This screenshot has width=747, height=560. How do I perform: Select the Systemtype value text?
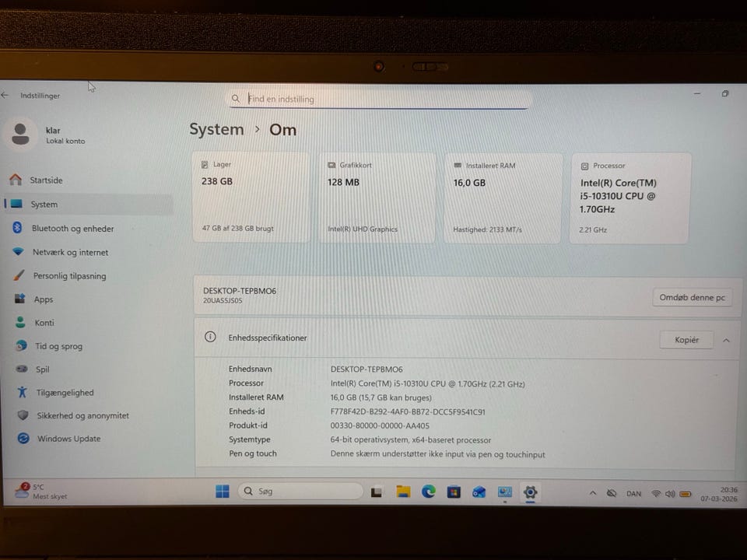click(x=410, y=439)
